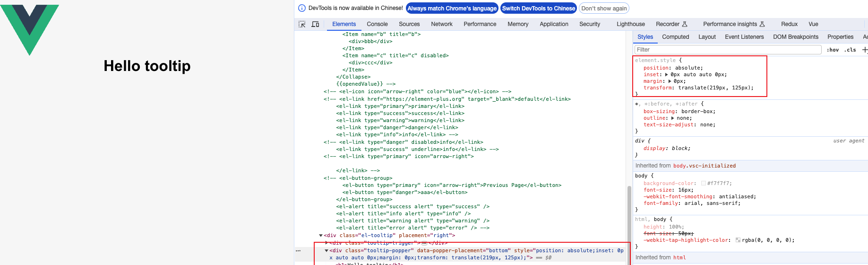Collapse the el-tooltip div node
868x265 pixels.
[x=321, y=235]
